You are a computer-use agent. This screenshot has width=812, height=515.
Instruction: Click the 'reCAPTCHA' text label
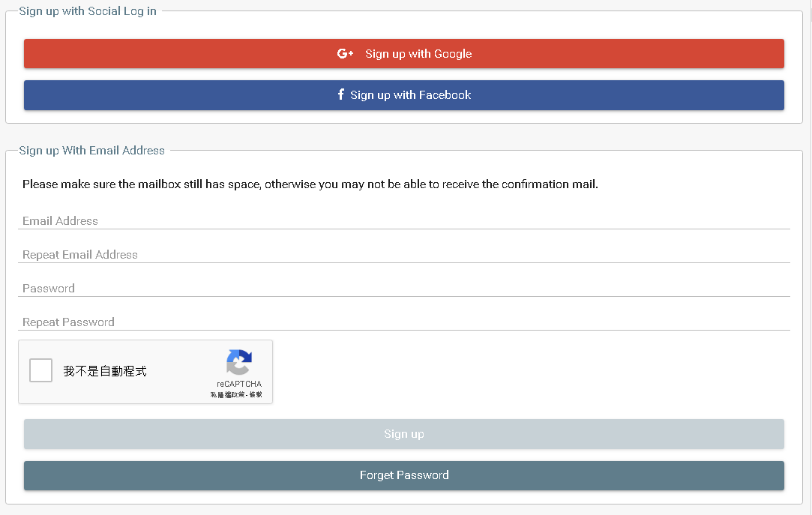238,384
